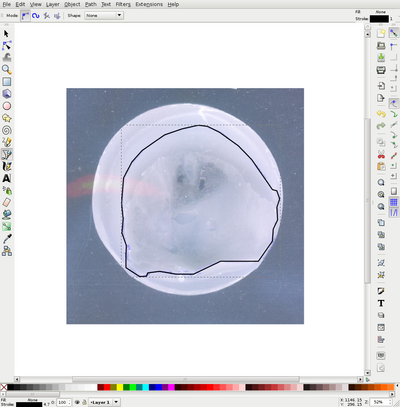The image size is (400, 407).
Task: Select the Dropper color picker tool
Action: pyautogui.click(x=7, y=239)
